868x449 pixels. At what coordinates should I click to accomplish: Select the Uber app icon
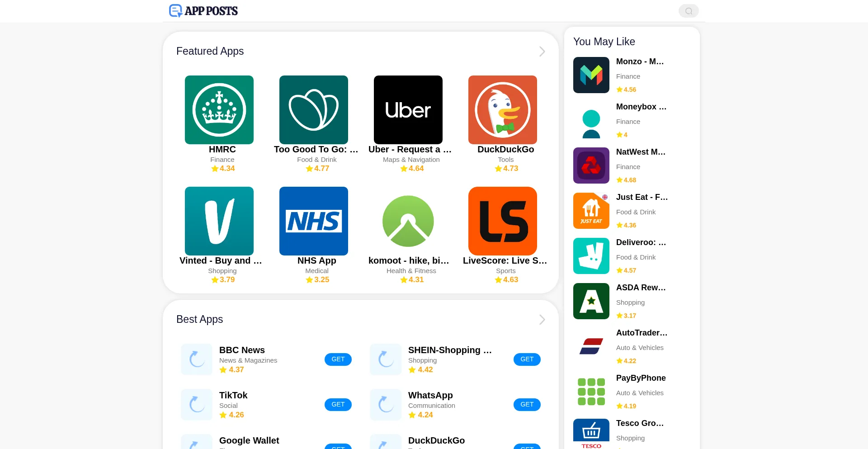(x=408, y=110)
